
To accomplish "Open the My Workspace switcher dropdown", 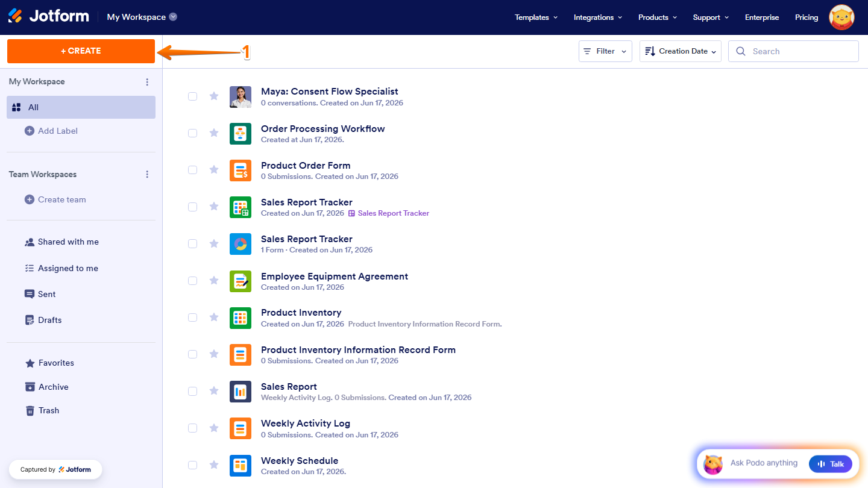I will click(142, 17).
